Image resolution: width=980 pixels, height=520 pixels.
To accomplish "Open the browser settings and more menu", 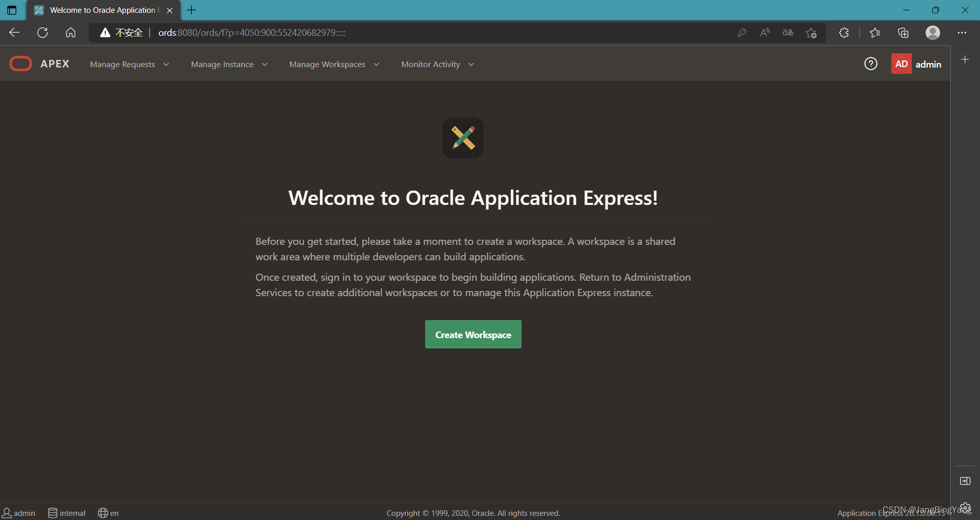I will coord(962,33).
